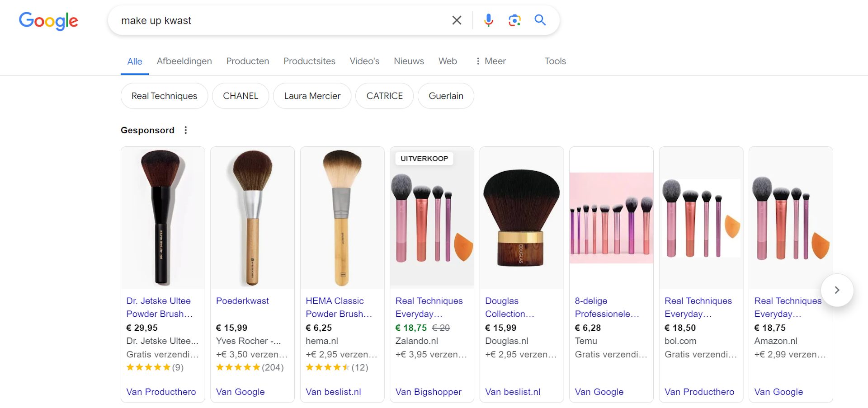
Task: Open Zalando Real Techniques Everyday title
Action: click(429, 307)
